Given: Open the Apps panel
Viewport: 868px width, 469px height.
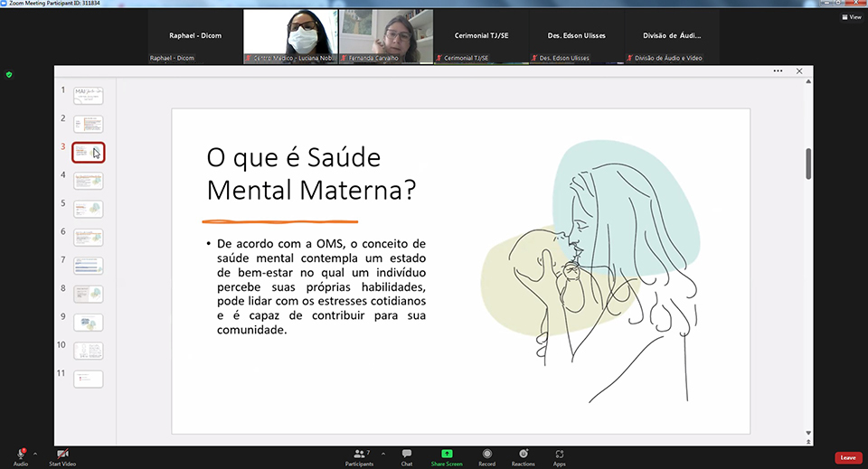Looking at the screenshot, I should (560, 454).
